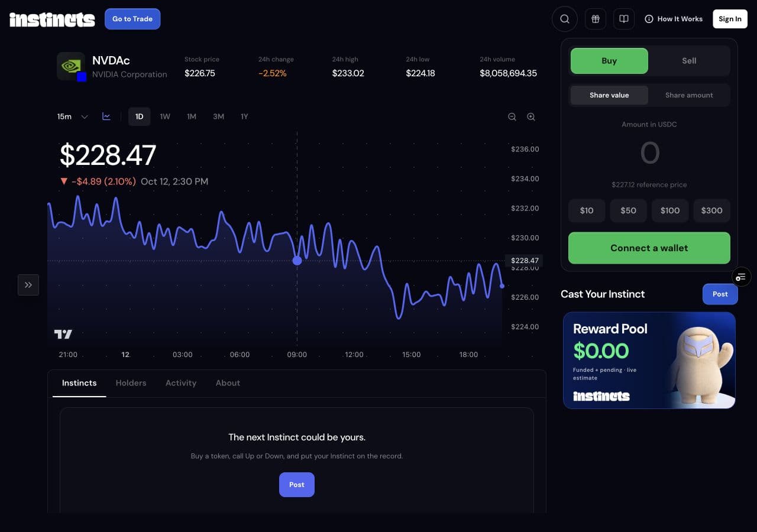Click the TradingView logo on chart
Image resolution: width=757 pixels, height=532 pixels.
tap(63, 334)
